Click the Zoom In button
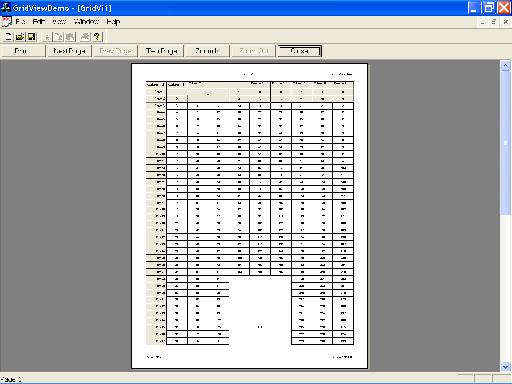 coord(207,51)
